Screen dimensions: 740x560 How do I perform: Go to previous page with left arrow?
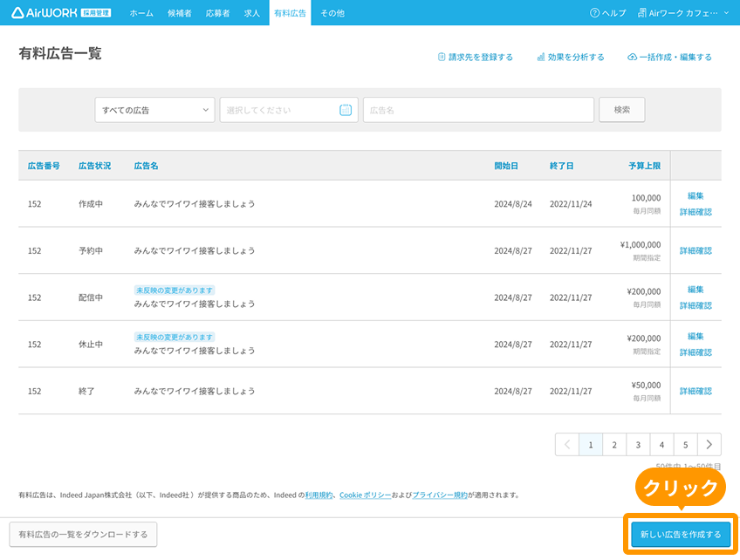click(x=567, y=444)
